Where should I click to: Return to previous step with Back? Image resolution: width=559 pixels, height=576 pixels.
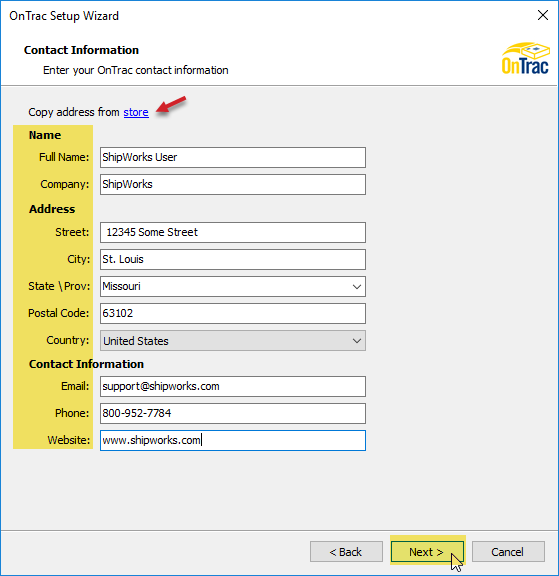[346, 551]
